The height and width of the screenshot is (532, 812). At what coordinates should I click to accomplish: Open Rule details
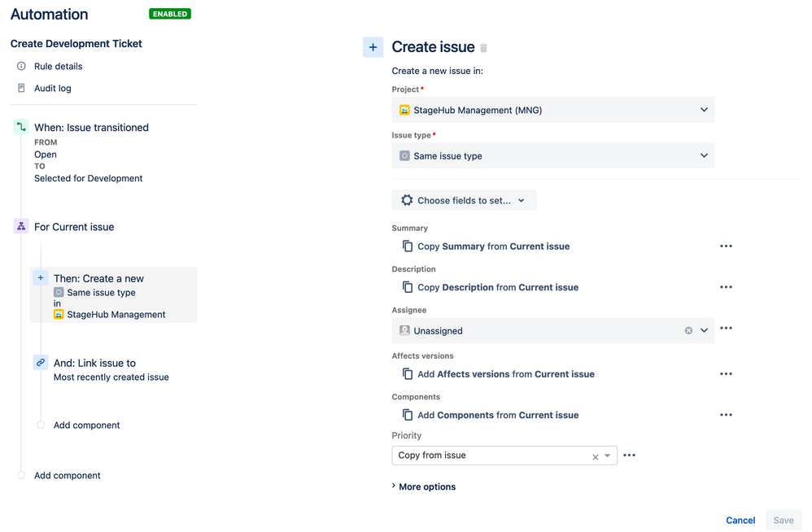point(58,66)
